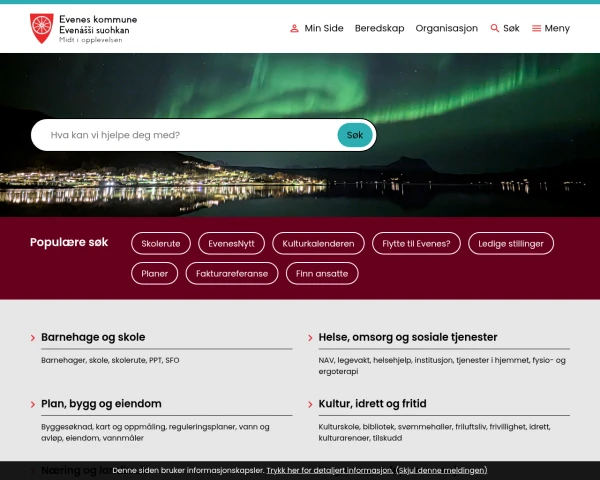600x480 pixels.
Task: Click the chevron before Barnehage og skole
Action: pyautogui.click(x=33, y=338)
